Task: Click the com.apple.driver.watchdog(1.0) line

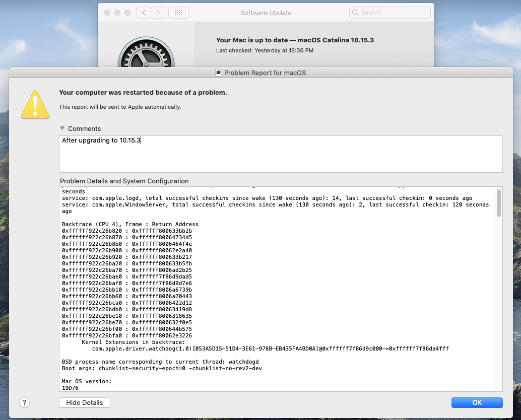Action: click(270, 349)
